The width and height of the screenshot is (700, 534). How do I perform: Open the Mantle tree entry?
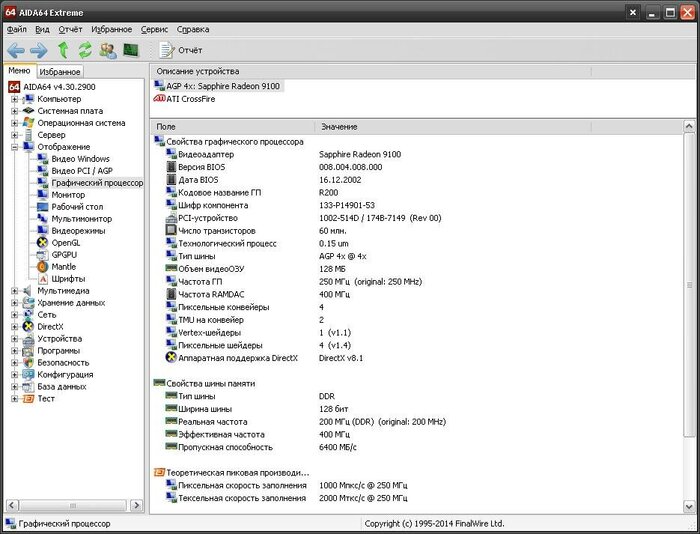click(63, 267)
